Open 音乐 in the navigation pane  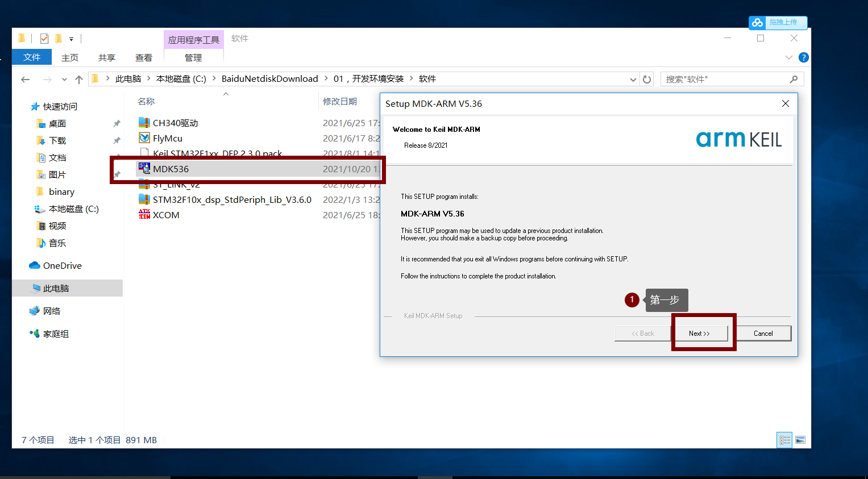tap(57, 243)
